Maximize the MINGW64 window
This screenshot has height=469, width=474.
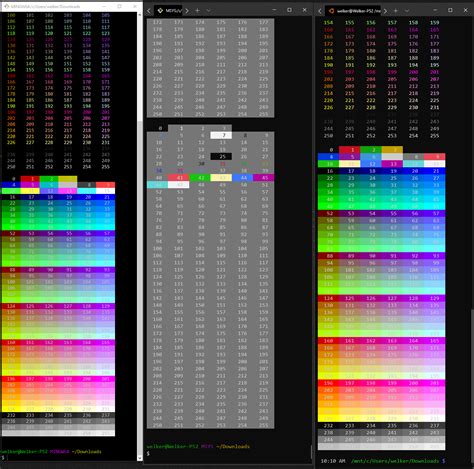coord(119,6)
